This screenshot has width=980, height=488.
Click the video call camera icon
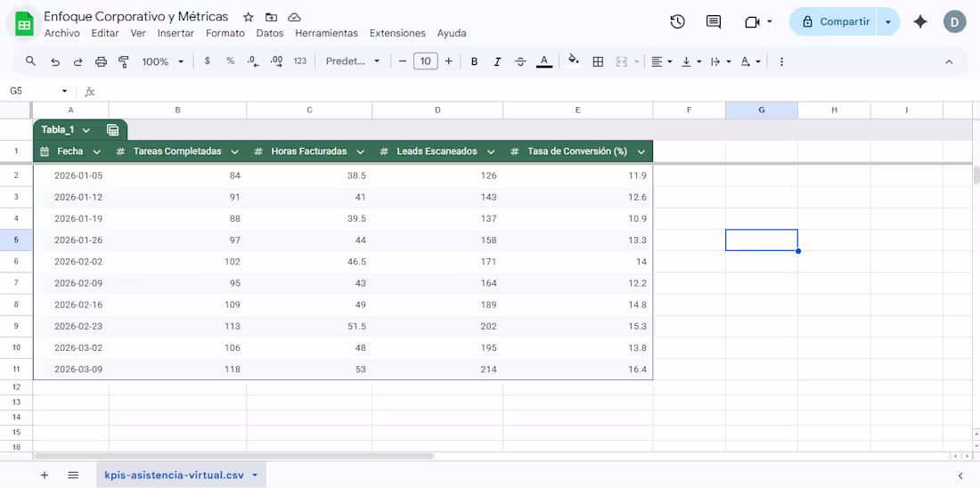point(752,22)
